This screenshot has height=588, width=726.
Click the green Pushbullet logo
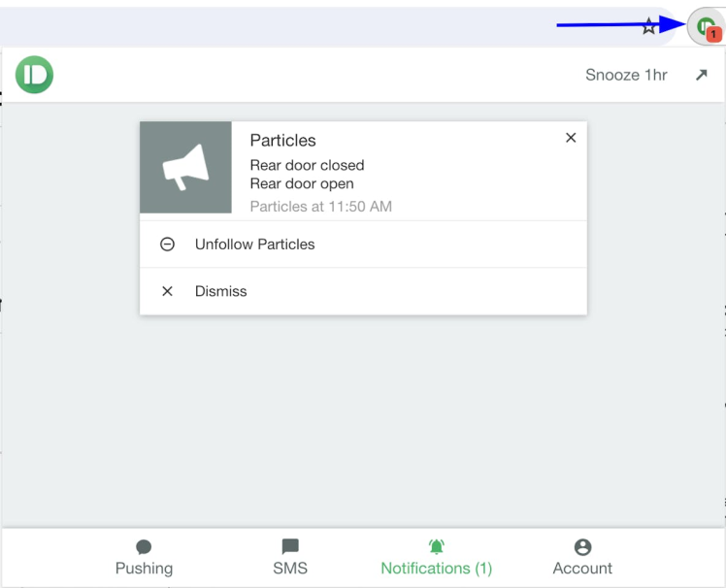35,75
